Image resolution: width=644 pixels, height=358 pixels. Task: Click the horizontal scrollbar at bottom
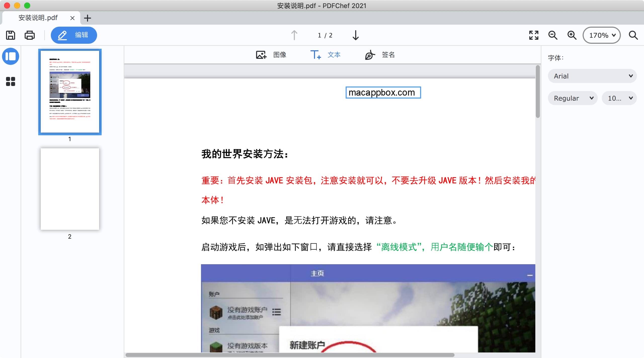click(x=290, y=355)
